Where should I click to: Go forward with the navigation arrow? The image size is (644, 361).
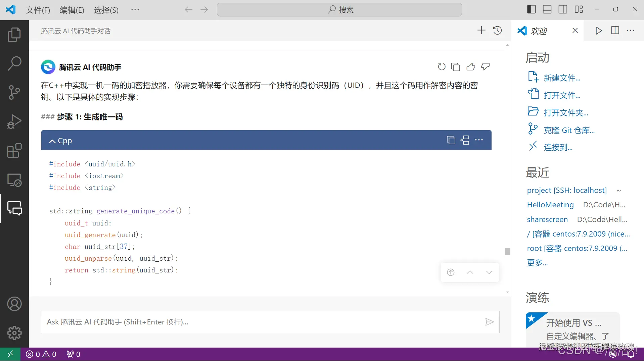(x=204, y=9)
